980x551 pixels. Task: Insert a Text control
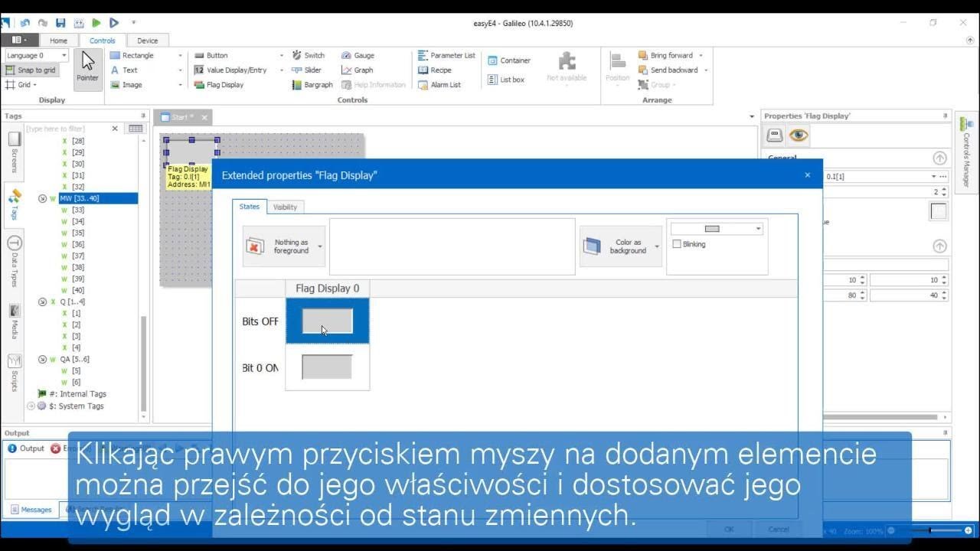pyautogui.click(x=124, y=70)
